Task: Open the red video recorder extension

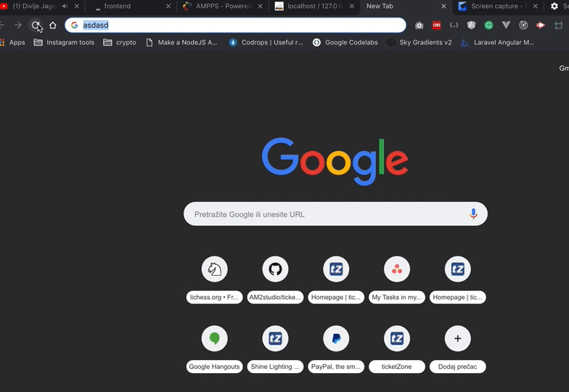Action: click(x=541, y=25)
